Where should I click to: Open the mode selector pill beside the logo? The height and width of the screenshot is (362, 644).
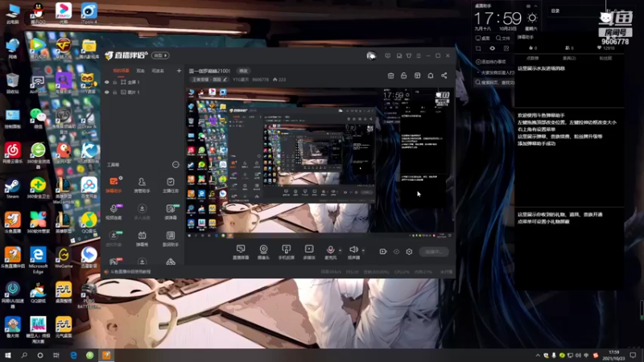[x=160, y=56]
